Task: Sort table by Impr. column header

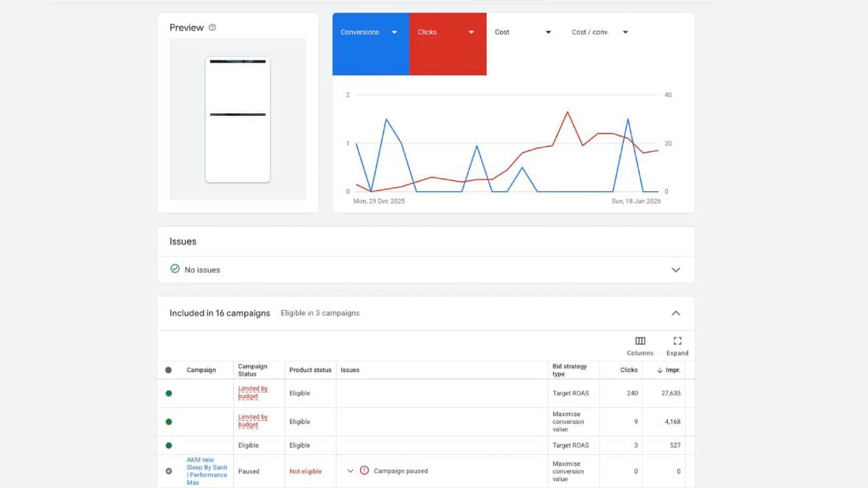Action: pos(671,370)
